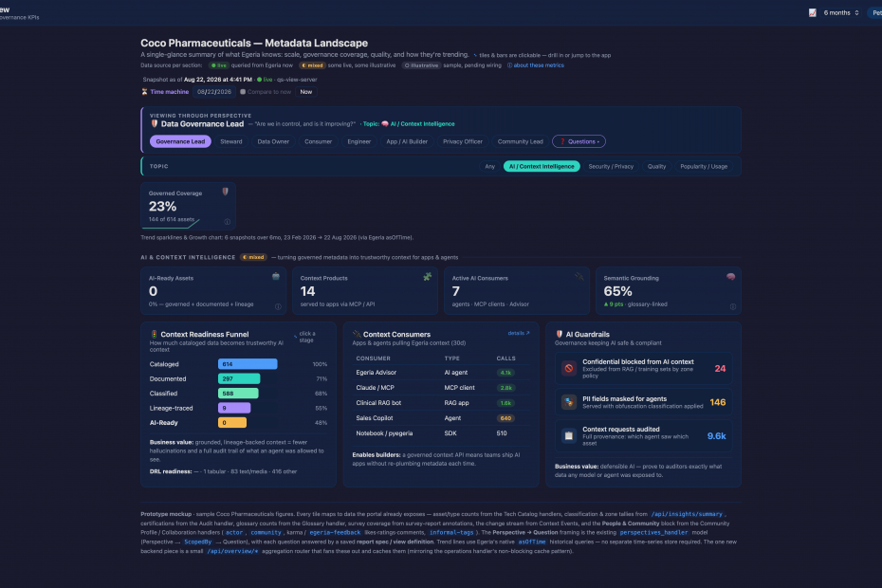Click the Clinical RAG bot consumer row
Image resolution: width=882 pixels, height=588 pixels.
[441, 403]
